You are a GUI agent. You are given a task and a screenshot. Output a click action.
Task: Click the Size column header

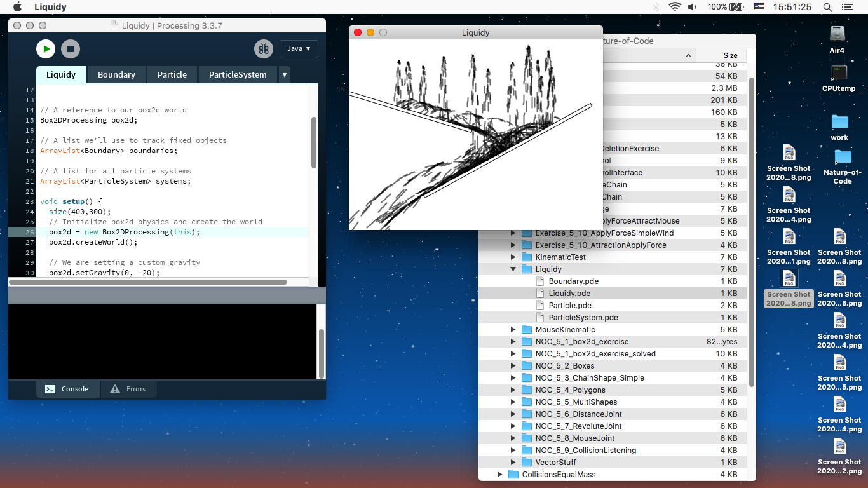[729, 55]
